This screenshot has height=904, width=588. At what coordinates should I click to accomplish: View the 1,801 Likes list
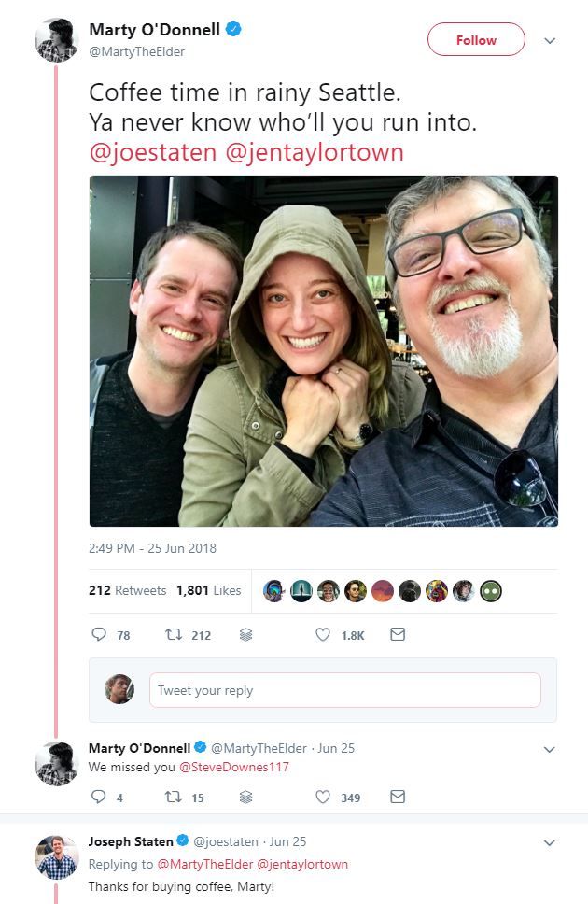point(209,590)
